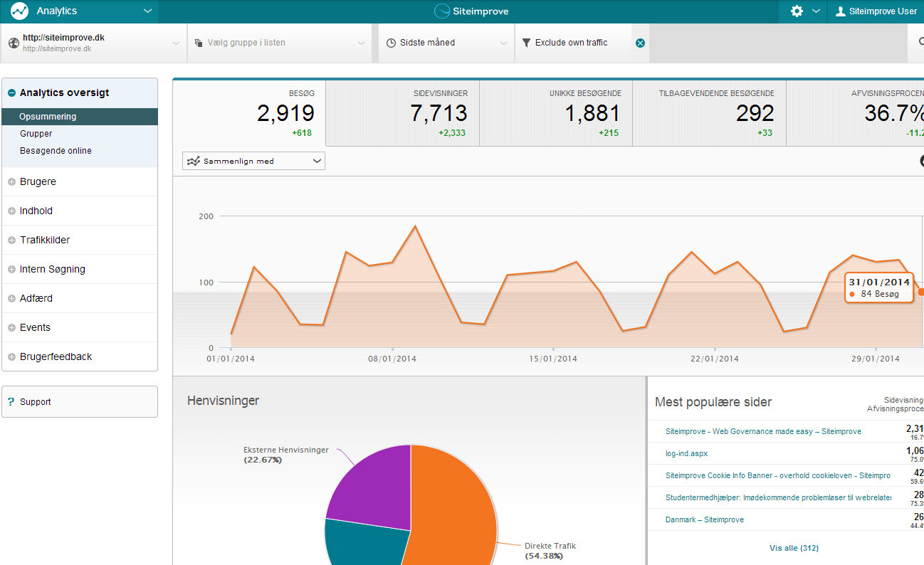Click the Analytics logo icon
This screenshot has height=565, width=924.
19,11
